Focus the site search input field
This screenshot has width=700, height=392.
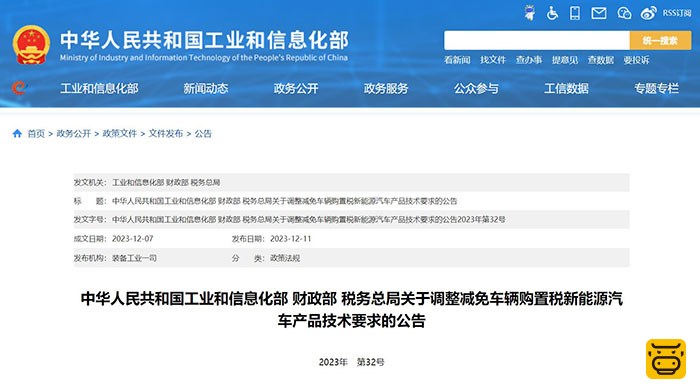[x=537, y=41]
